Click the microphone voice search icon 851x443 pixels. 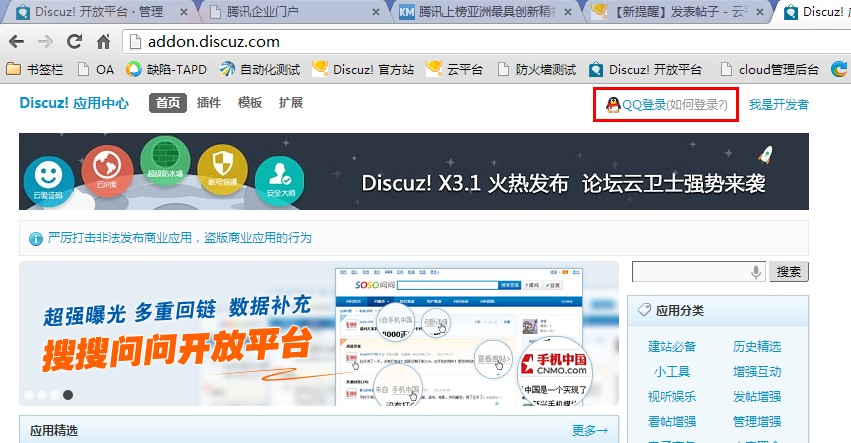756,272
